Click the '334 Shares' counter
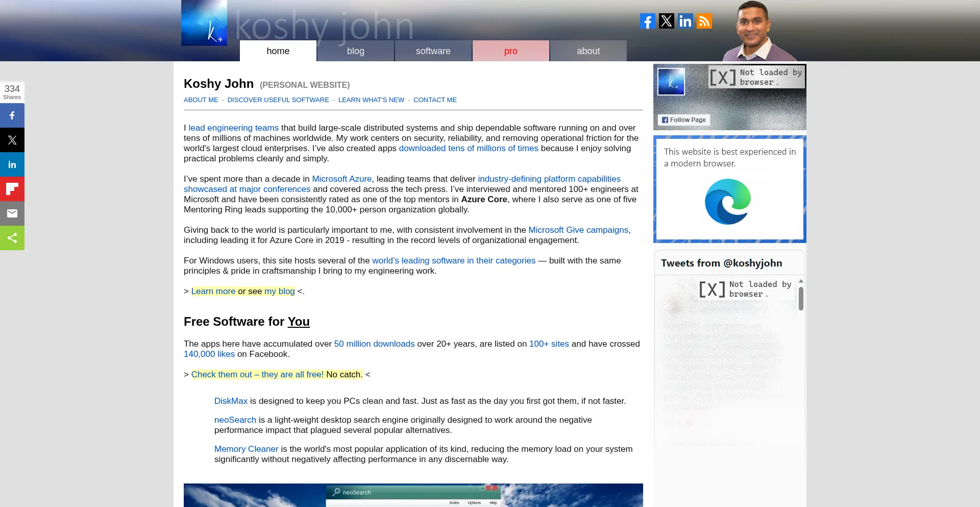Image resolution: width=980 pixels, height=507 pixels. point(12,92)
